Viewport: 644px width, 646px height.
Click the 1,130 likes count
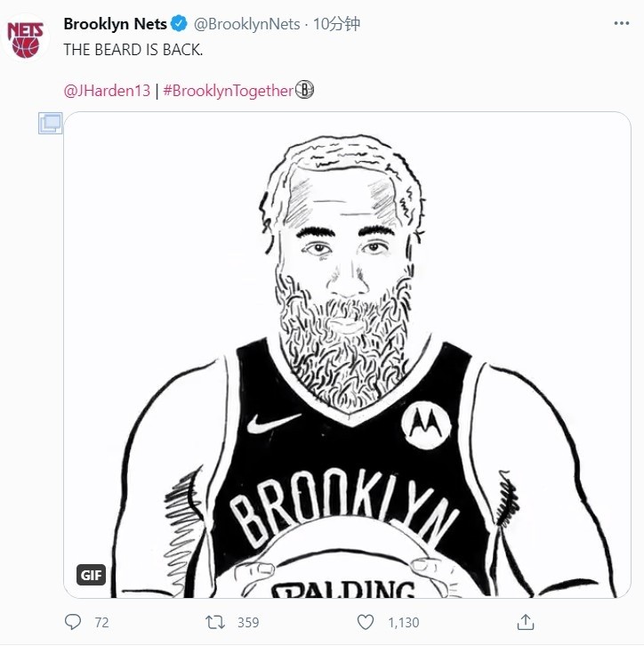403,622
